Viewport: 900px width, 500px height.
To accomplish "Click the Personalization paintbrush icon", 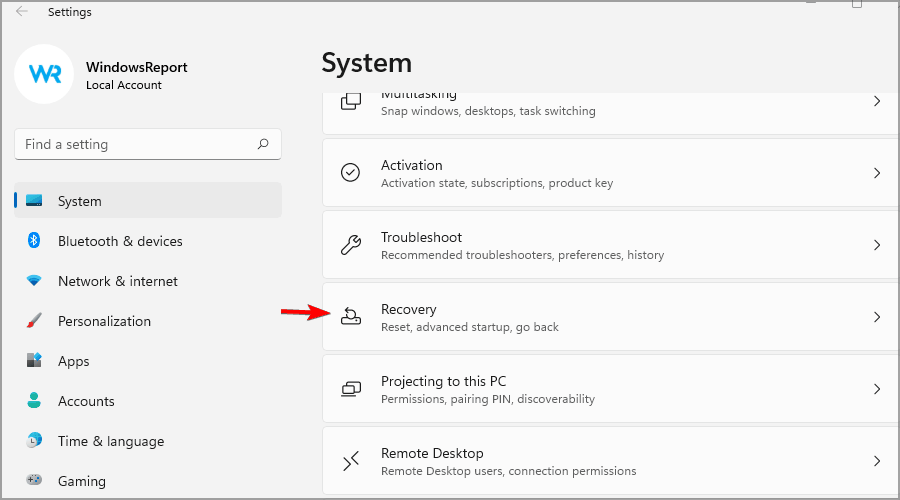I will 34,321.
